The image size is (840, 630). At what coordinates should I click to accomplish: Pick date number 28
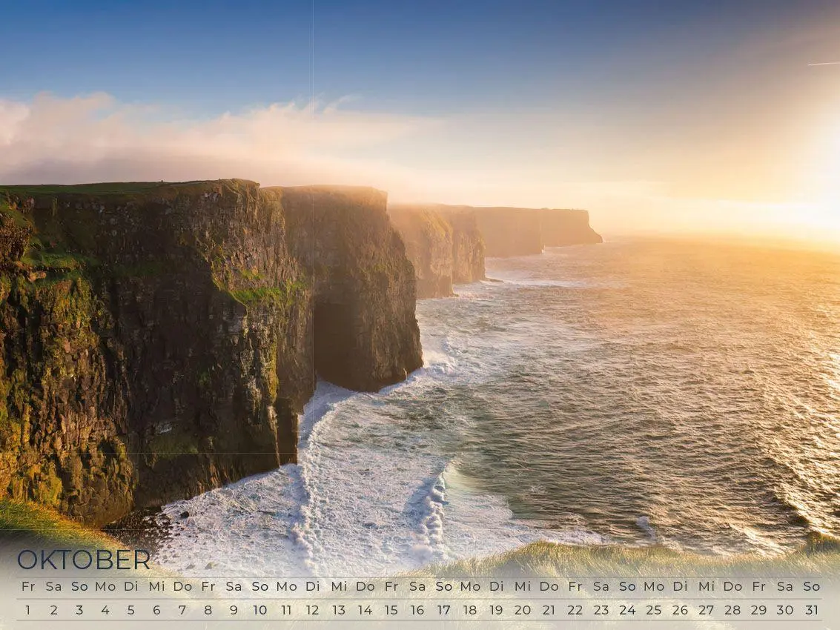point(732,610)
